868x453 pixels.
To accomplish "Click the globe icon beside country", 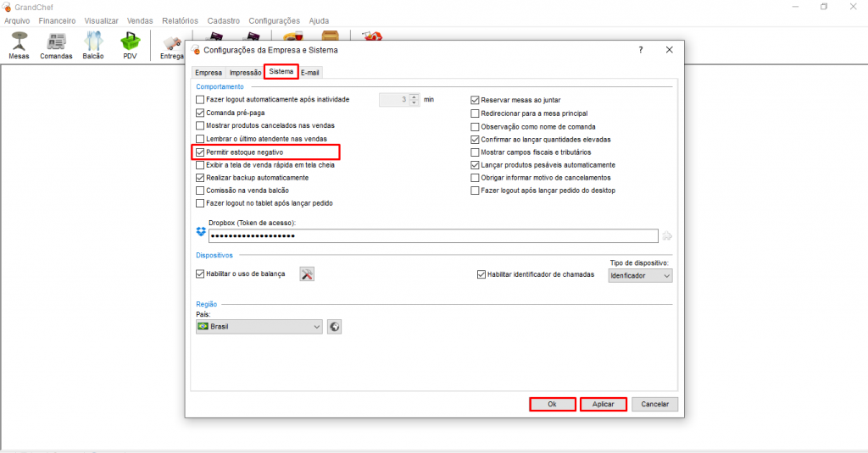I will click(x=334, y=327).
